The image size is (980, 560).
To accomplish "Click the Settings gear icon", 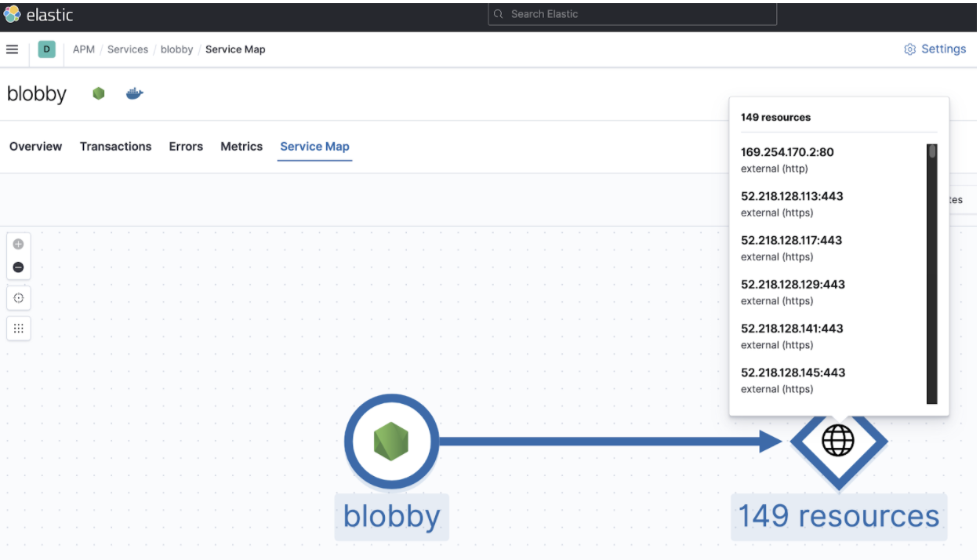I will pos(909,49).
